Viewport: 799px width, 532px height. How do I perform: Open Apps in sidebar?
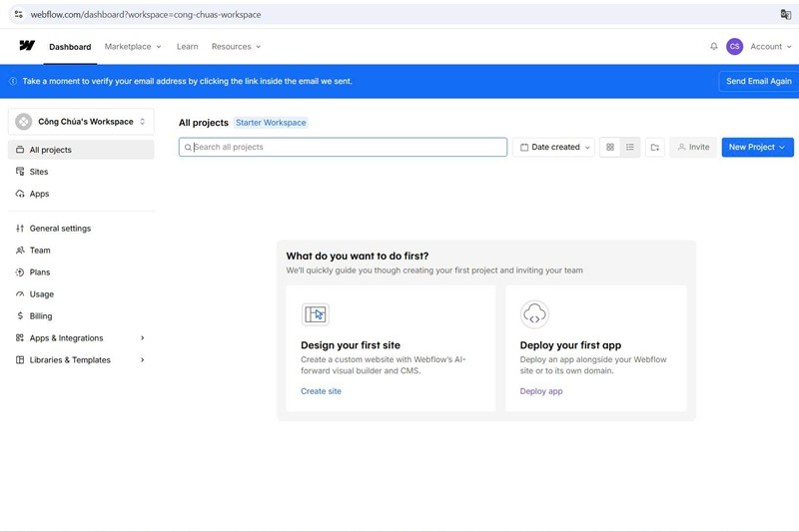81,194
